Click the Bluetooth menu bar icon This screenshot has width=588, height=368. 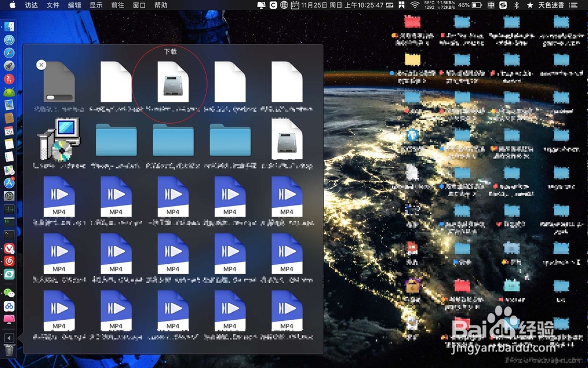click(516, 5)
